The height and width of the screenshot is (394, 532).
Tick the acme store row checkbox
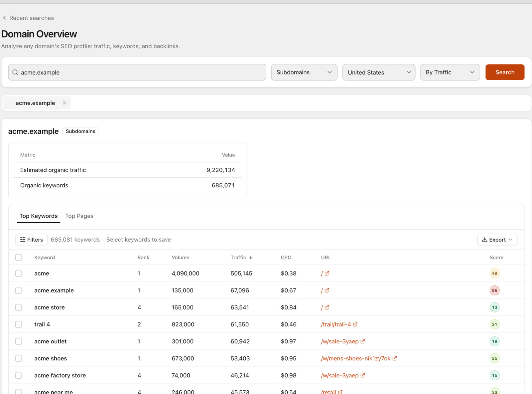tap(19, 307)
